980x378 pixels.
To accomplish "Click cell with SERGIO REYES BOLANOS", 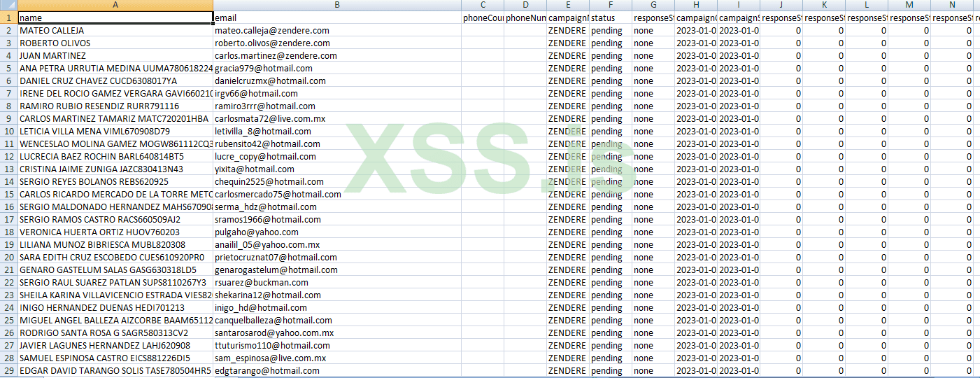I will [x=115, y=181].
